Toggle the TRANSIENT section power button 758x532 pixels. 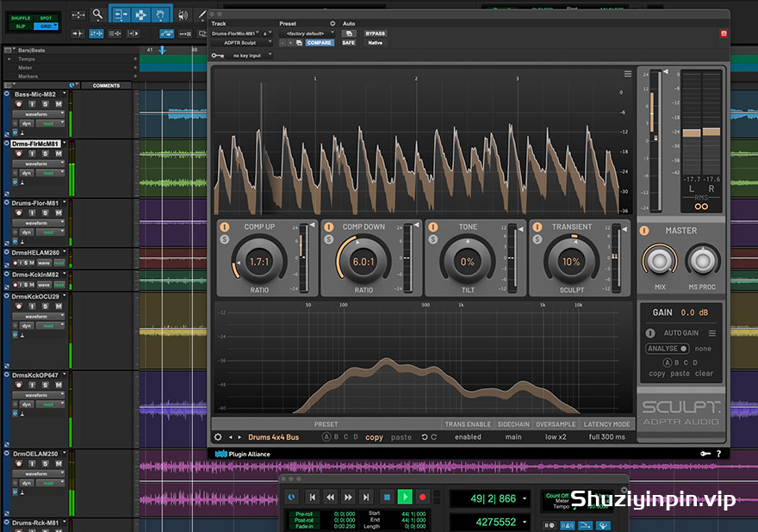coord(537,226)
